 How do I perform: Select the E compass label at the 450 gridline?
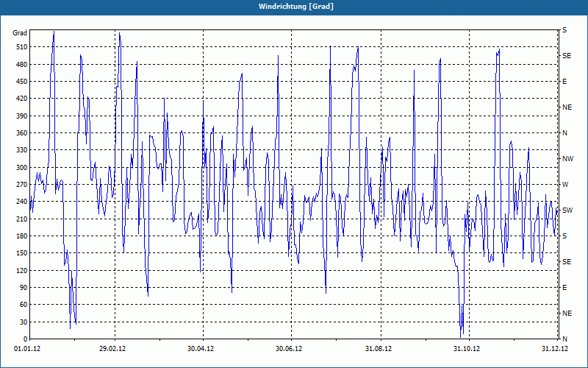click(x=564, y=82)
